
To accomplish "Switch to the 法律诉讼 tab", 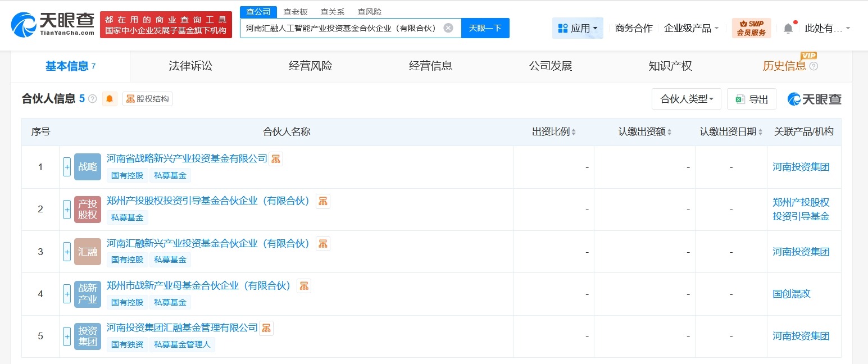I will pyautogui.click(x=190, y=66).
